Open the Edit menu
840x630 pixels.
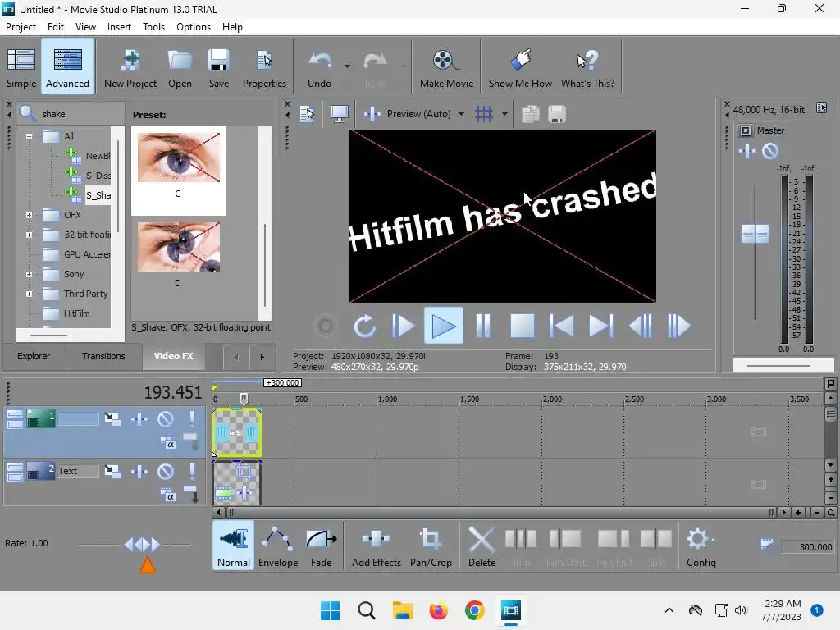[55, 27]
